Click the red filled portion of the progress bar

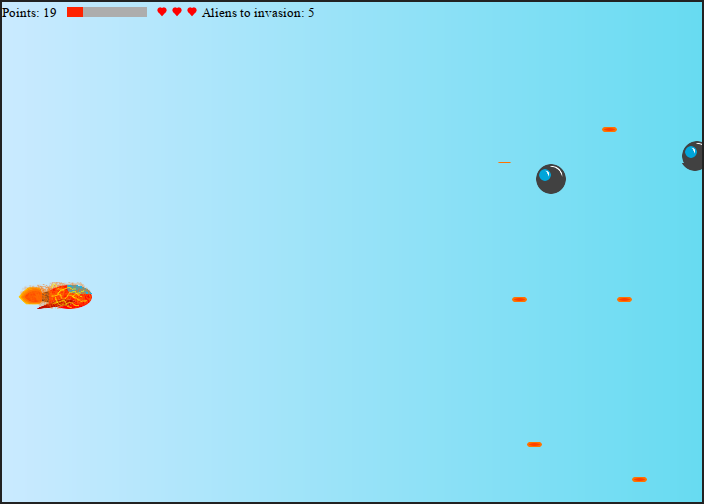[x=75, y=12]
